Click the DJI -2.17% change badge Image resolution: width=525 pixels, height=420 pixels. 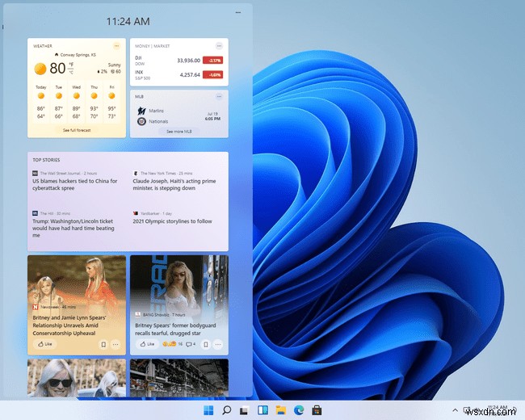tap(212, 61)
